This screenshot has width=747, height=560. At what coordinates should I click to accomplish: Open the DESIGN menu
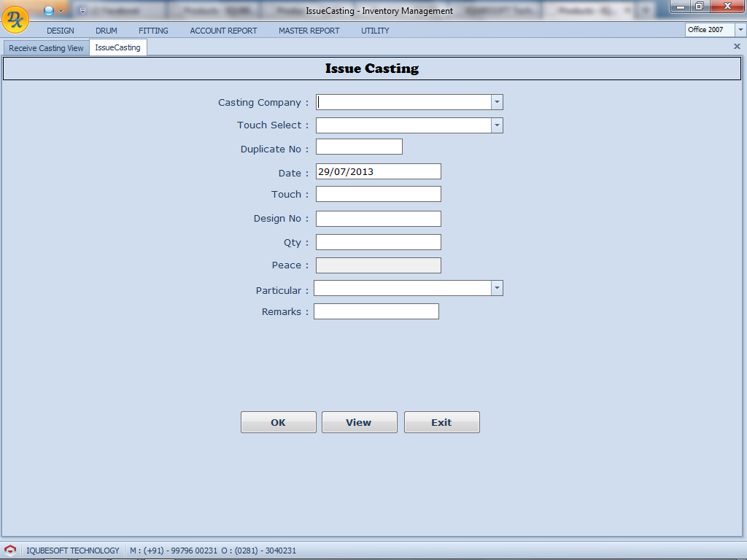tap(61, 31)
